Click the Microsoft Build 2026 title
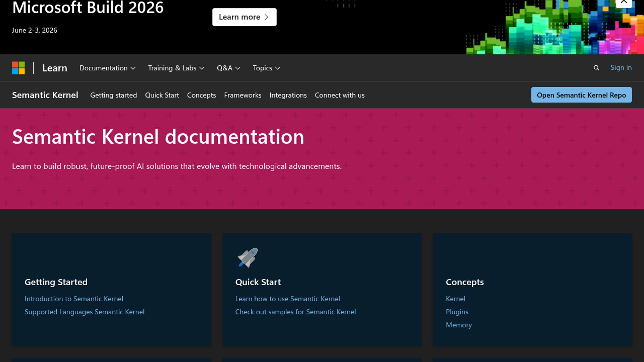 (x=88, y=7)
